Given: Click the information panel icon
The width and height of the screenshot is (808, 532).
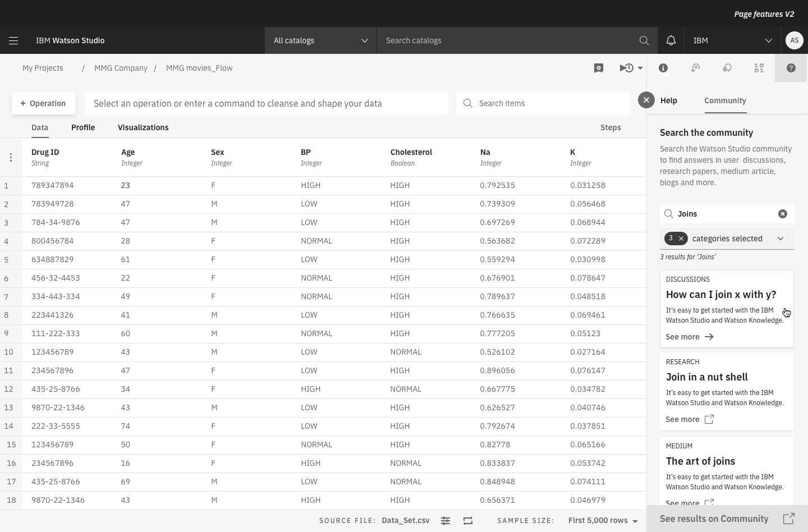Looking at the screenshot, I should (x=663, y=68).
